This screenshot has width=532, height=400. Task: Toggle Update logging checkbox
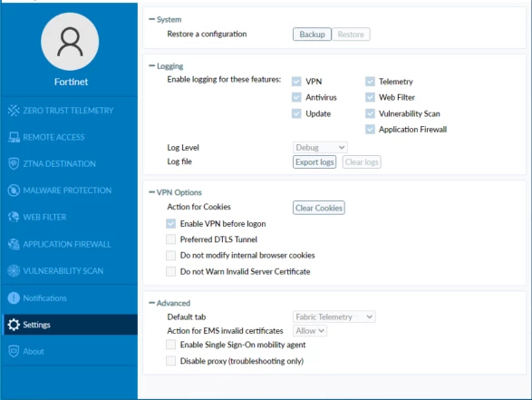tap(296, 113)
